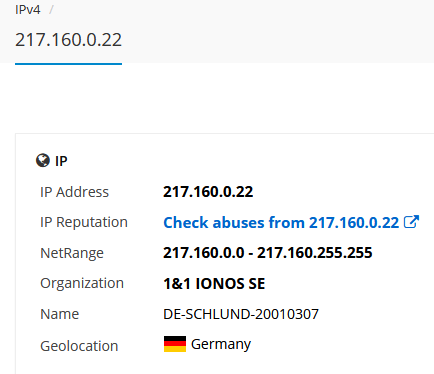The height and width of the screenshot is (374, 434).
Task: Click the organization name 1&1 IONOS SE
Action: click(x=214, y=284)
